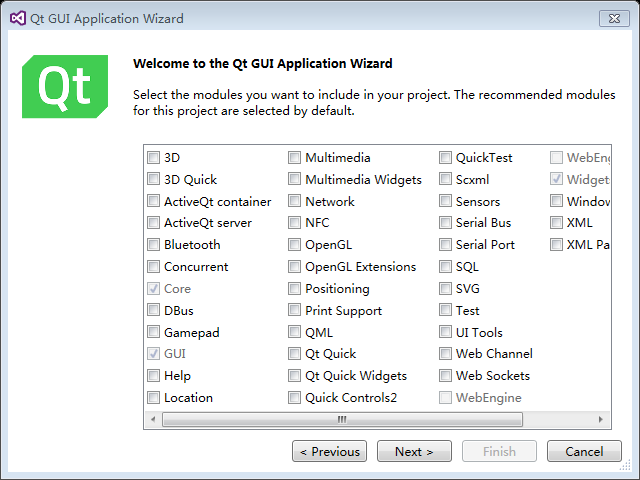
Task: Check the XML module
Action: pos(556,223)
